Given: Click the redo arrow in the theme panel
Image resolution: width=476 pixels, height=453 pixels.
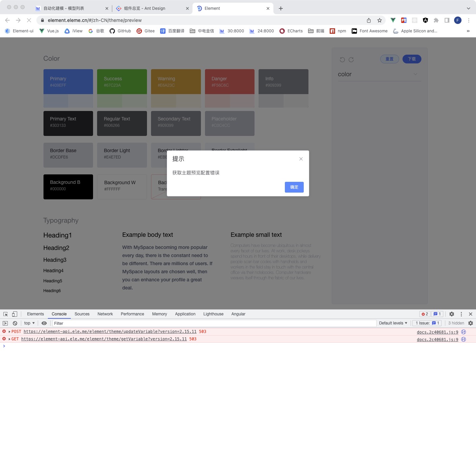Looking at the screenshot, I should coord(351,59).
